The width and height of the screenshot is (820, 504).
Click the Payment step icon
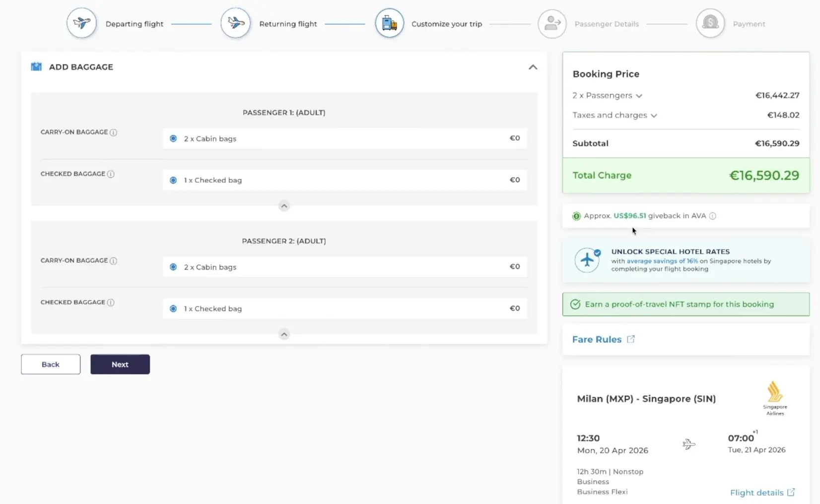(710, 23)
